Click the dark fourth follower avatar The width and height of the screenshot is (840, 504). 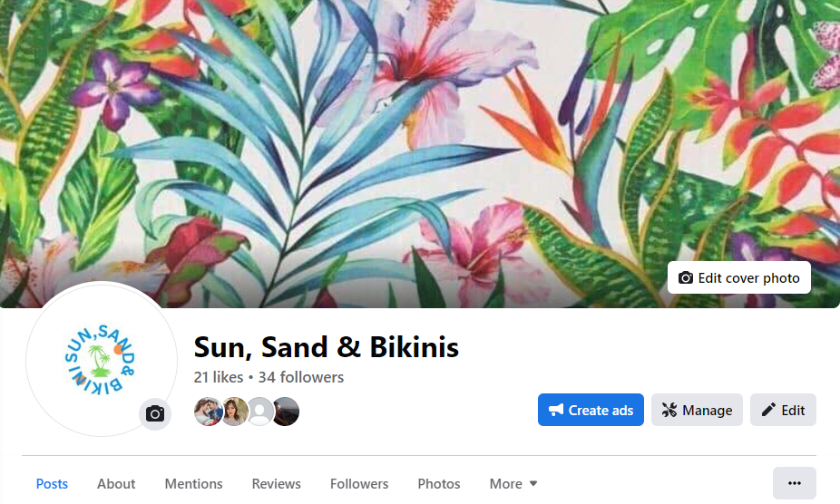[286, 412]
